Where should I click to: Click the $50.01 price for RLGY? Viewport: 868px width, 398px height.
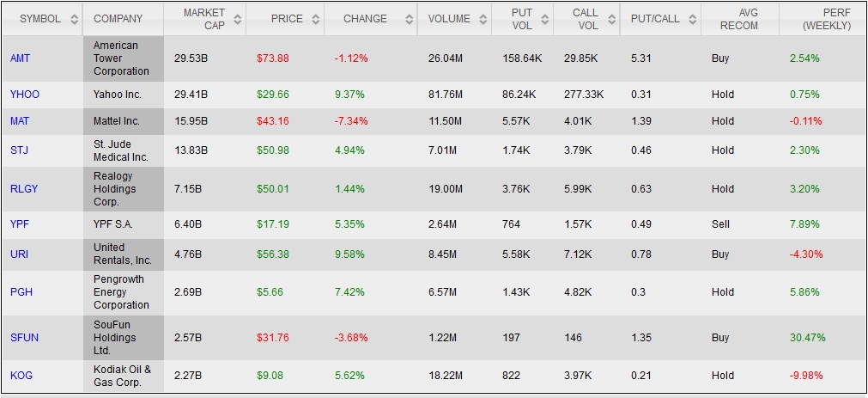(273, 188)
